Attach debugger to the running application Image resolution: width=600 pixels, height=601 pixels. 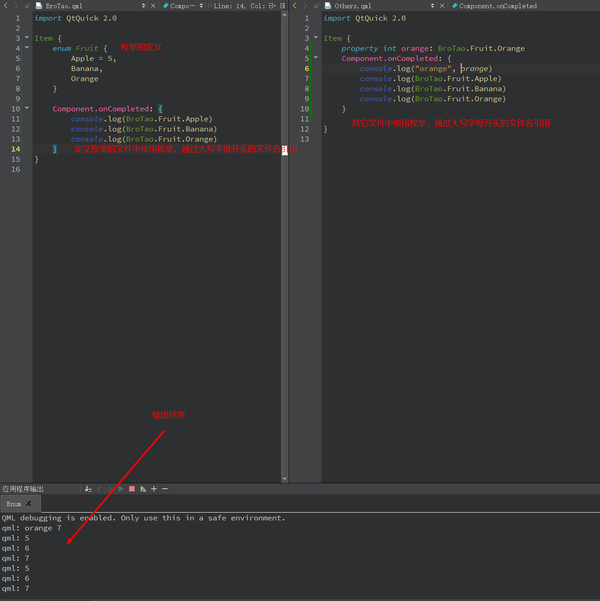coord(143,489)
